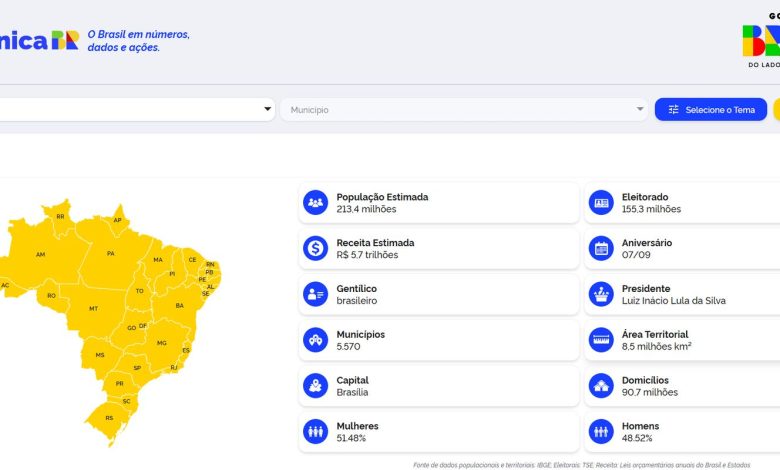Click the Capital location icon
This screenshot has width=780, height=470.
315,385
